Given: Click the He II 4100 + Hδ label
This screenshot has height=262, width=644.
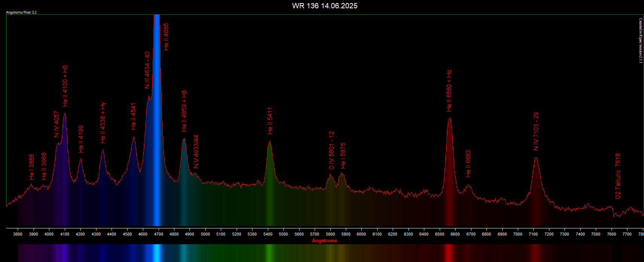Looking at the screenshot, I should pyautogui.click(x=65, y=86).
